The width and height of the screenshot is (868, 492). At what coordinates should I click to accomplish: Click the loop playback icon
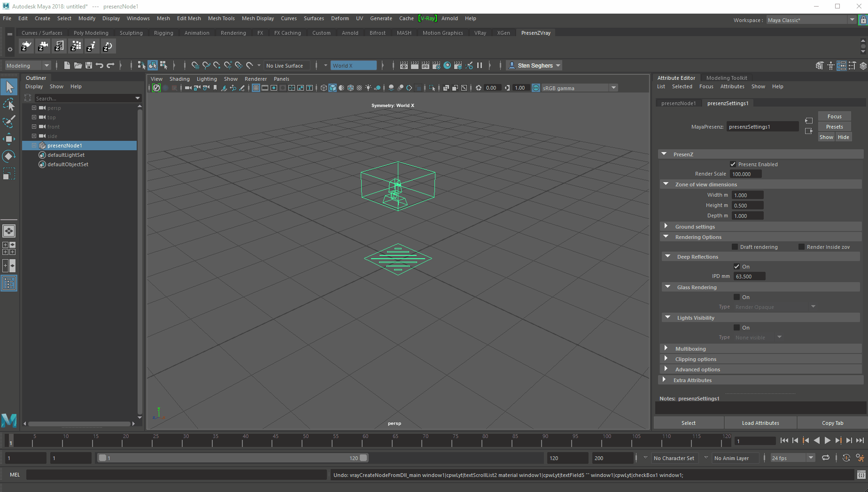825,458
